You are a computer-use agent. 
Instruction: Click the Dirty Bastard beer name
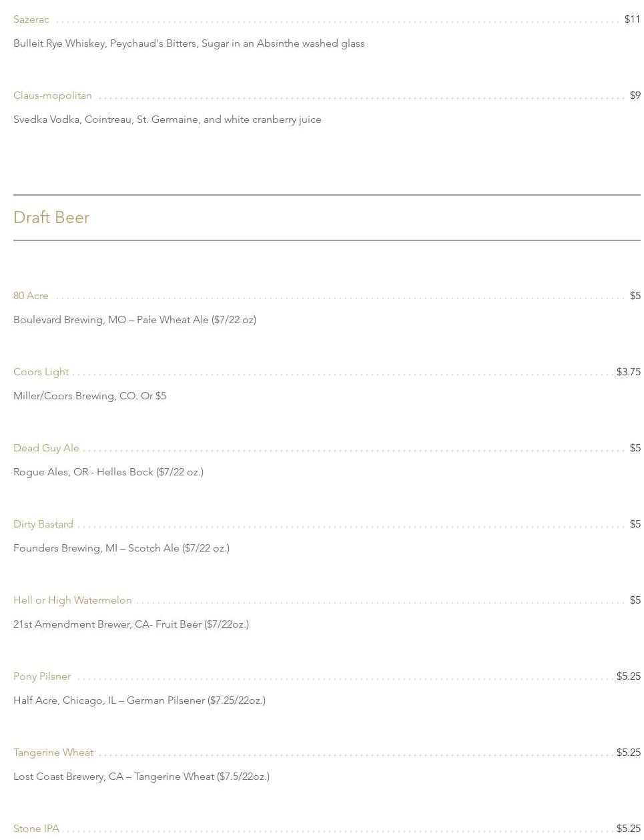coord(43,524)
